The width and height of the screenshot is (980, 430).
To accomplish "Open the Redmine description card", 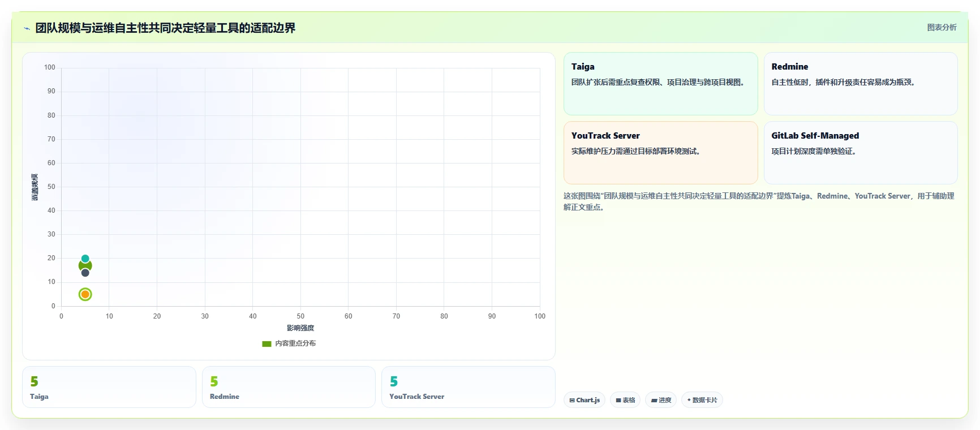I will [861, 84].
